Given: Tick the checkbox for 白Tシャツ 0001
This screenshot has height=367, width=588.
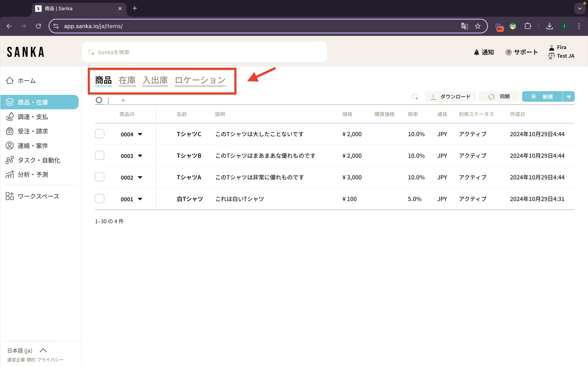Looking at the screenshot, I should coord(100,199).
